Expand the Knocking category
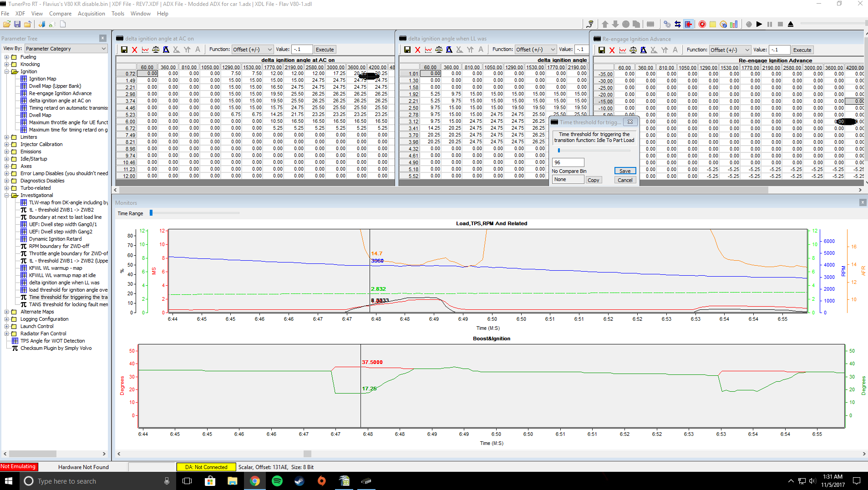Viewport: 868px width, 490px height. tap(6, 65)
